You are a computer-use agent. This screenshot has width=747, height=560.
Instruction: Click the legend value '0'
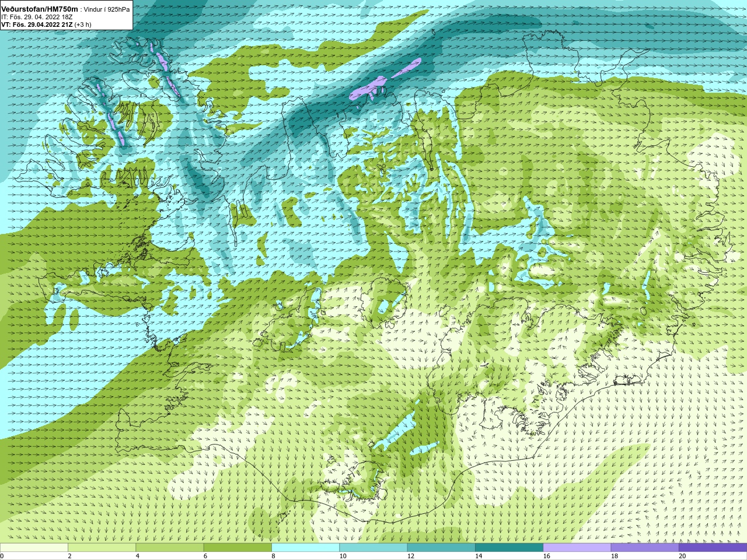(x=2, y=556)
